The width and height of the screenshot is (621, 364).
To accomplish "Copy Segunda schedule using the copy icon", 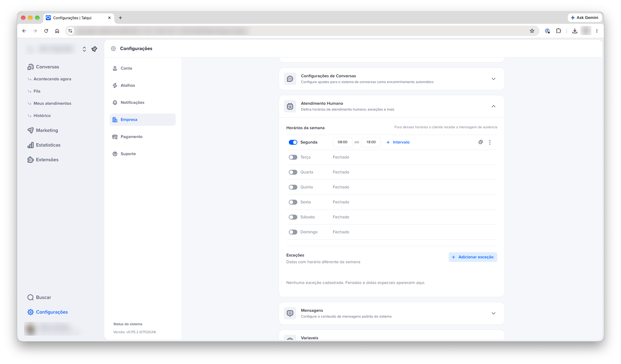I will [480, 142].
